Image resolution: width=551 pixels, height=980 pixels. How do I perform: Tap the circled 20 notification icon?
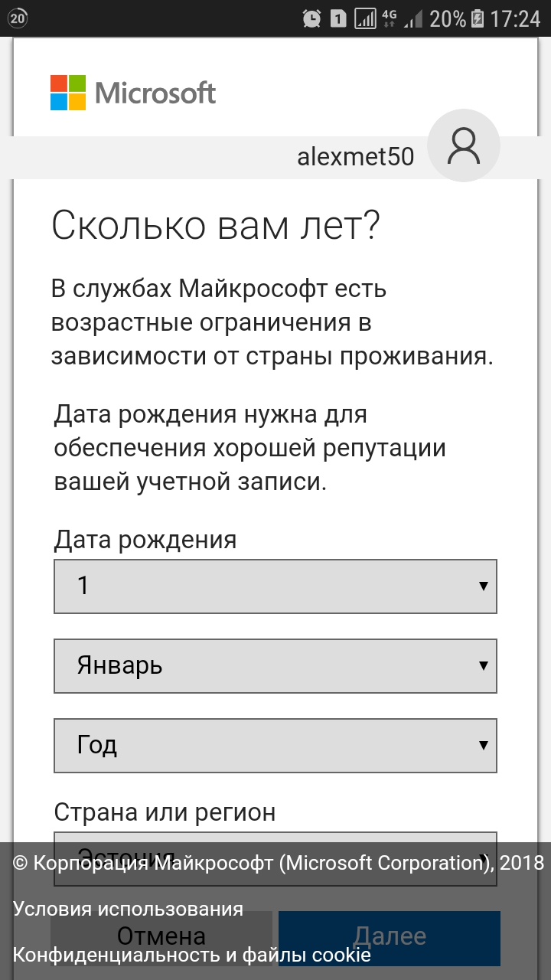(18, 18)
